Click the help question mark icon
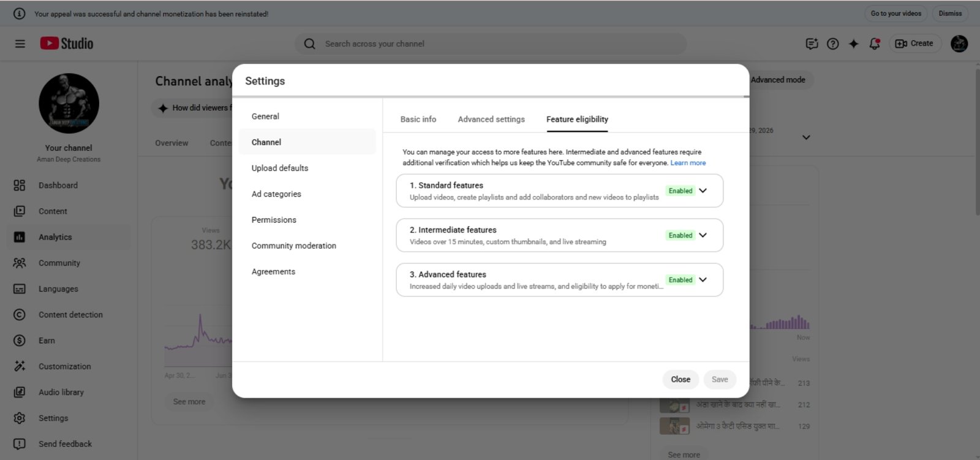 (x=833, y=43)
